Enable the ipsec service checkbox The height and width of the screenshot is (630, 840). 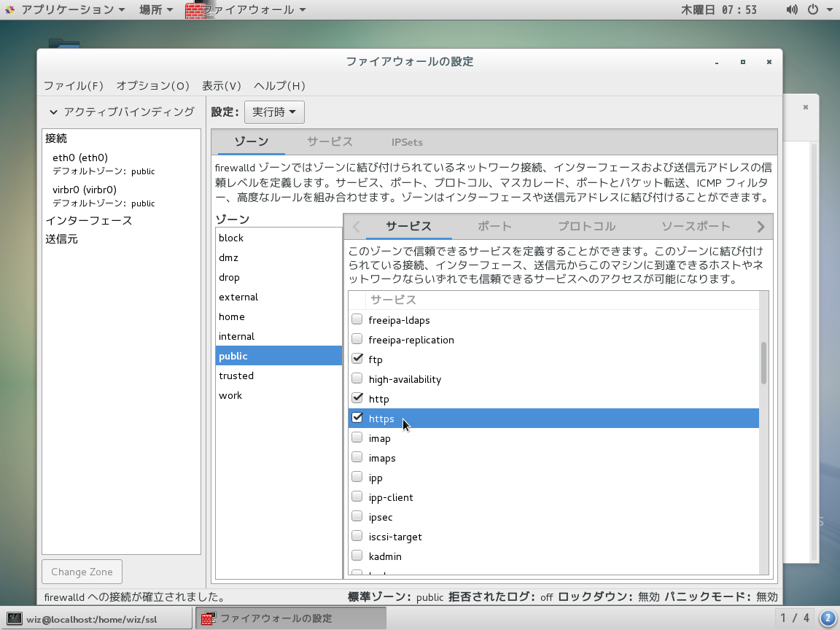[x=357, y=516]
